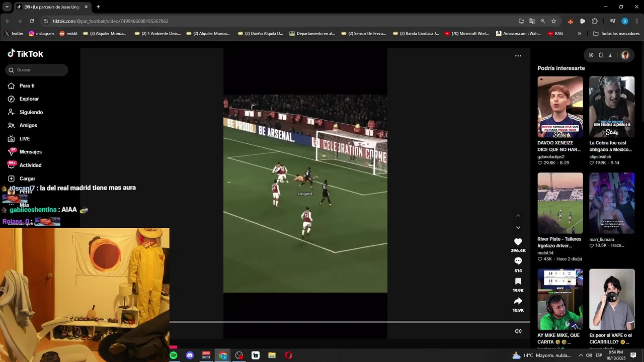Bookmark the page with the star icon
Viewport: 644px width, 362px height.
(553, 21)
